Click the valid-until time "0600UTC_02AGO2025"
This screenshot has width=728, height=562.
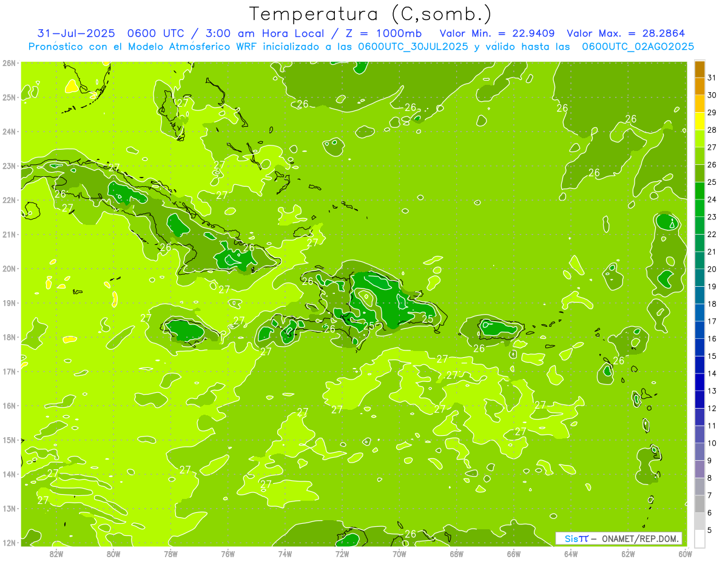click(x=638, y=46)
